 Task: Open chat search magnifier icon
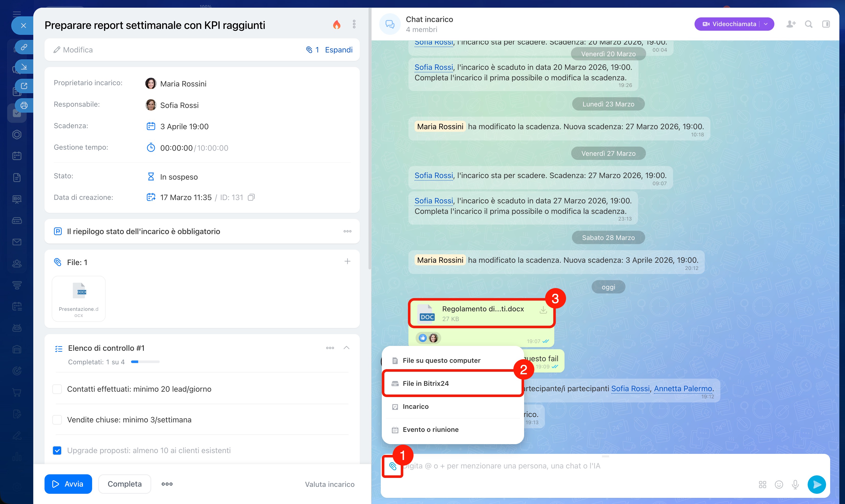(809, 24)
